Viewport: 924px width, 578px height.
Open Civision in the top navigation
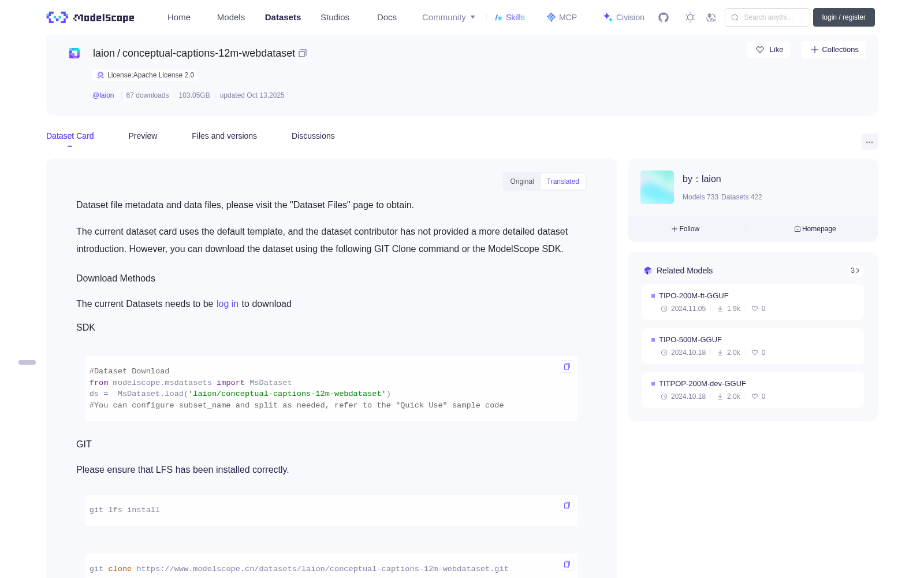click(x=624, y=17)
